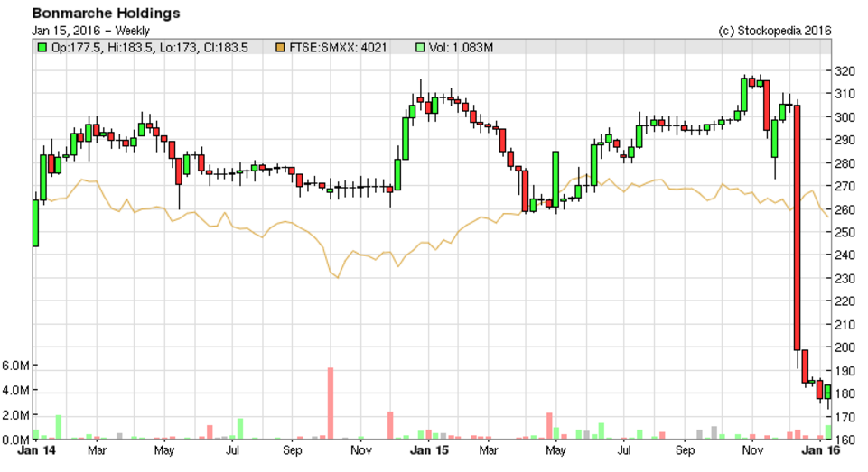Image resolution: width=868 pixels, height=472 pixels.
Task: Click the 210 price axis label
Action: [845, 325]
